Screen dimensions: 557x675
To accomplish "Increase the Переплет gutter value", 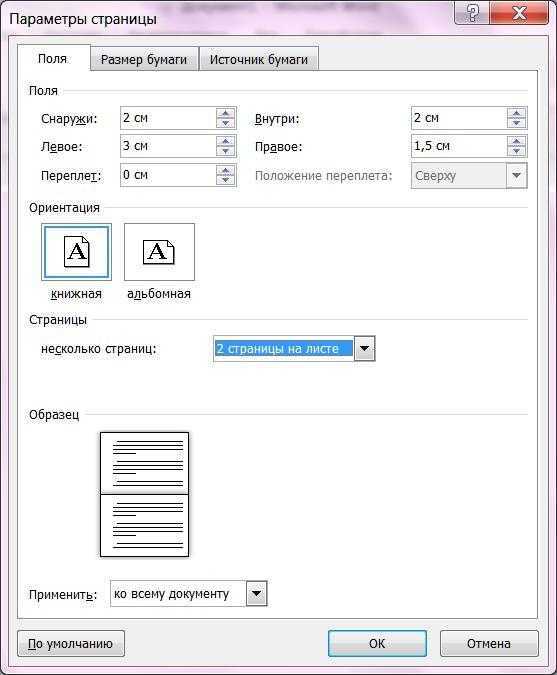I will [x=226, y=170].
